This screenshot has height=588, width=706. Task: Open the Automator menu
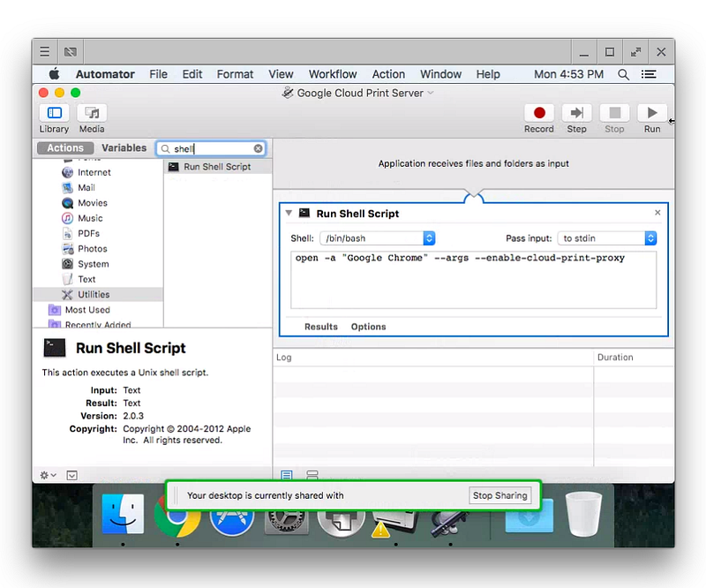point(105,74)
